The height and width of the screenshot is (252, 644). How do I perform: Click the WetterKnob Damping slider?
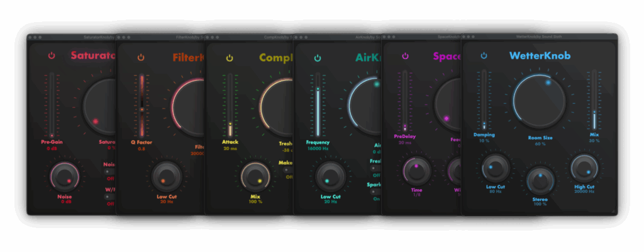484,100
